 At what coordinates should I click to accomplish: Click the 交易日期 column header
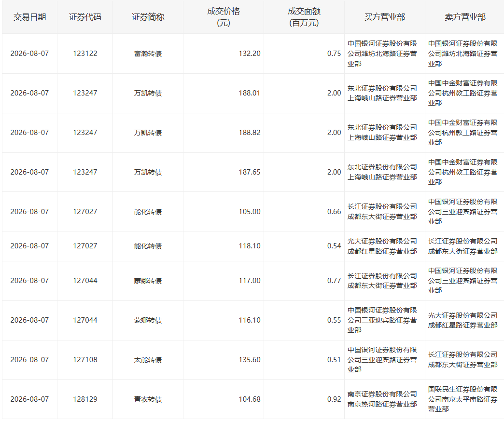(x=29, y=17)
